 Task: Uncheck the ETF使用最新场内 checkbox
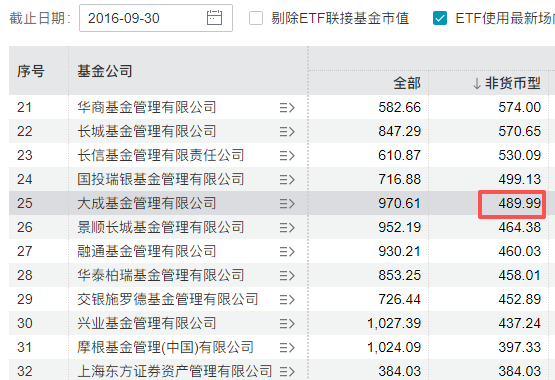click(x=440, y=18)
